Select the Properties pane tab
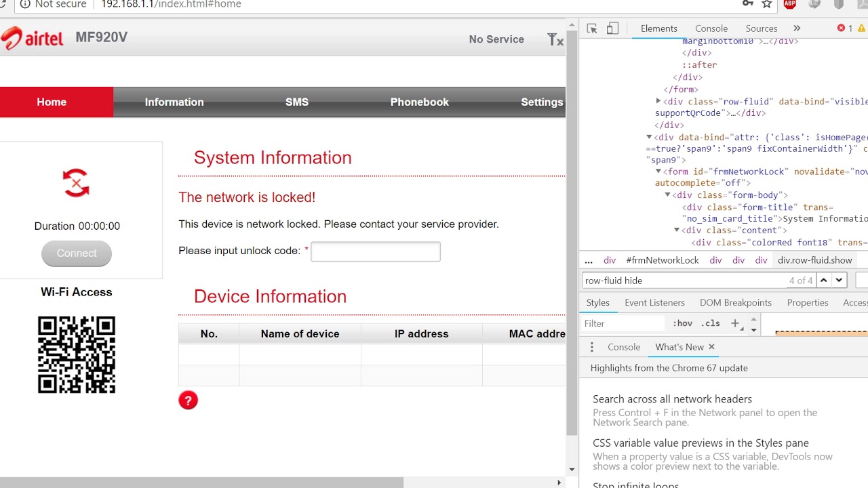868x488 pixels. tap(808, 302)
